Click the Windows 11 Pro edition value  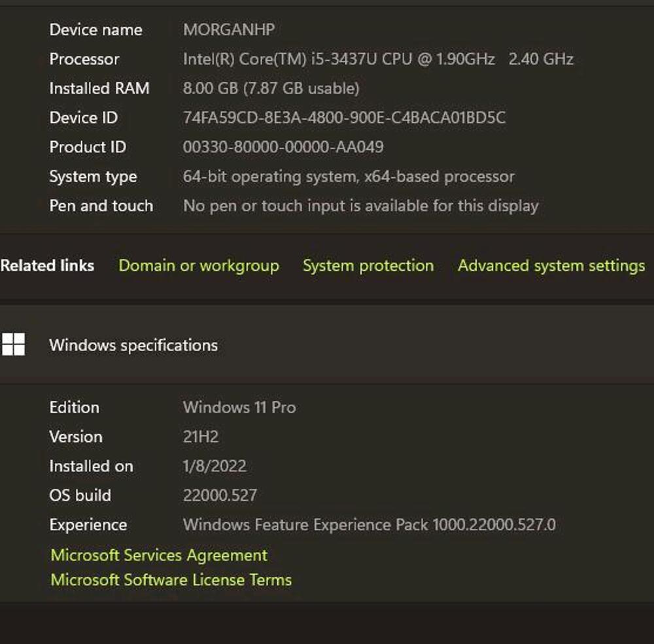pyautogui.click(x=239, y=407)
